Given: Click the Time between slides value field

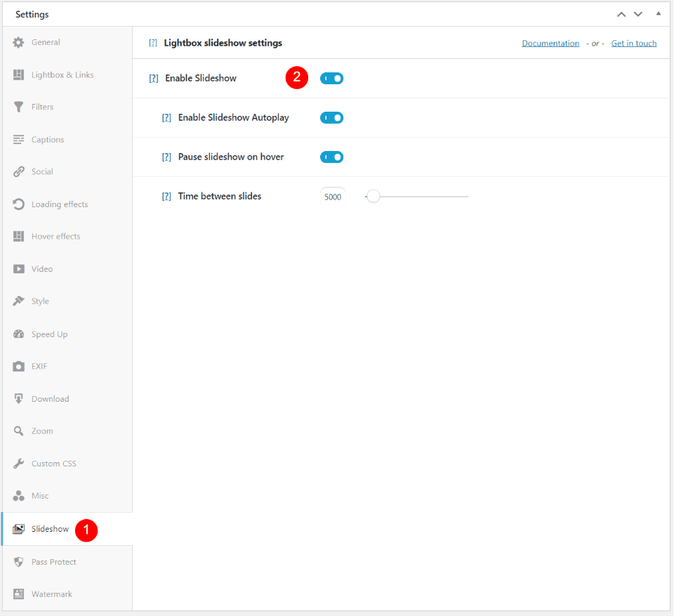Looking at the screenshot, I should 333,197.
